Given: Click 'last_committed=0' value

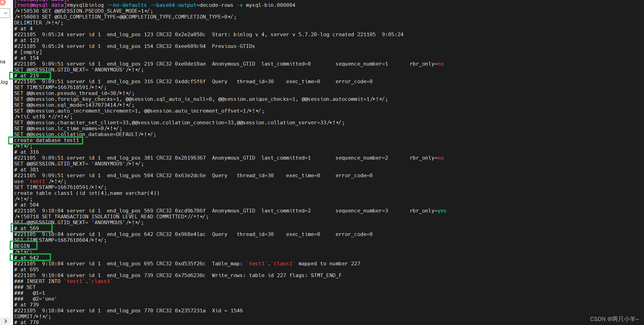Looking at the screenshot, I should (286, 64).
